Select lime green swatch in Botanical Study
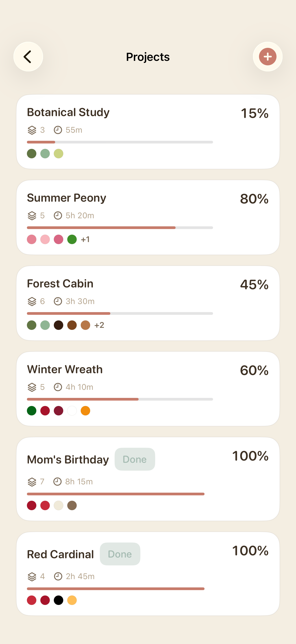This screenshot has height=644, width=296. click(58, 154)
